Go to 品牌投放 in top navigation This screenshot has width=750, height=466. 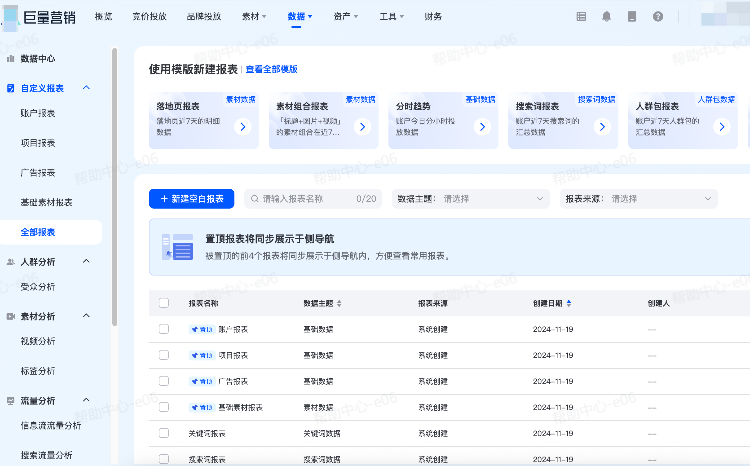point(204,16)
